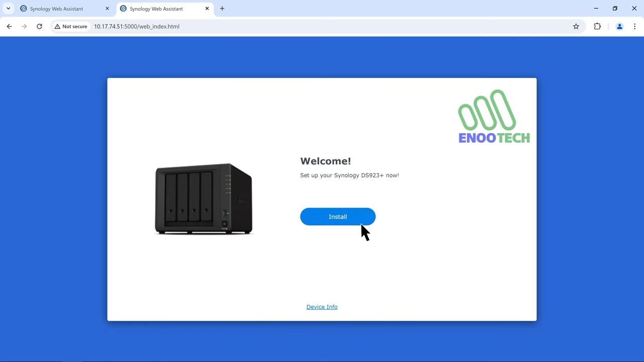
Task: Switch to the first Synology Web Assistant tab
Action: pos(64,9)
